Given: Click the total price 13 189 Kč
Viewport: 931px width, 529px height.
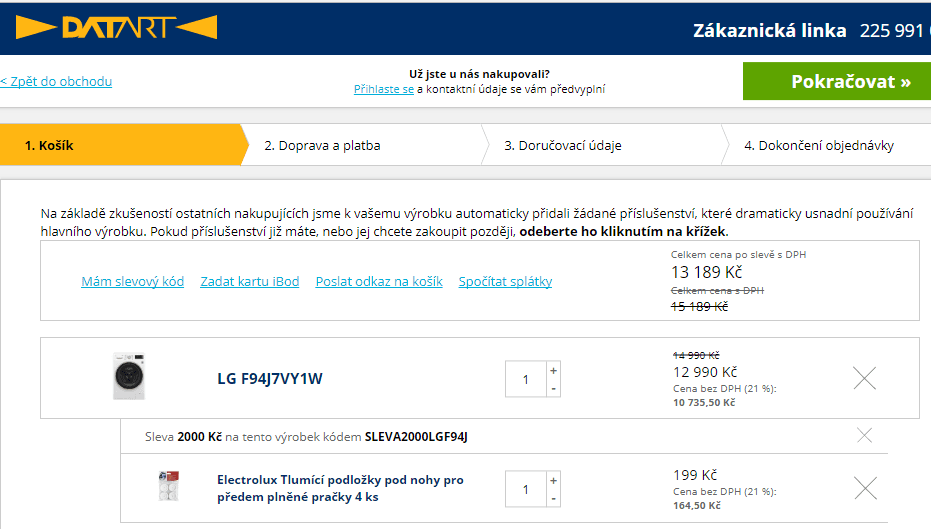Looking at the screenshot, I should 707,273.
